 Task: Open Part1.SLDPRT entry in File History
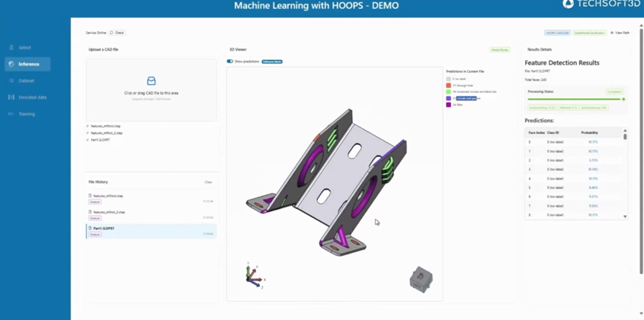(x=151, y=231)
